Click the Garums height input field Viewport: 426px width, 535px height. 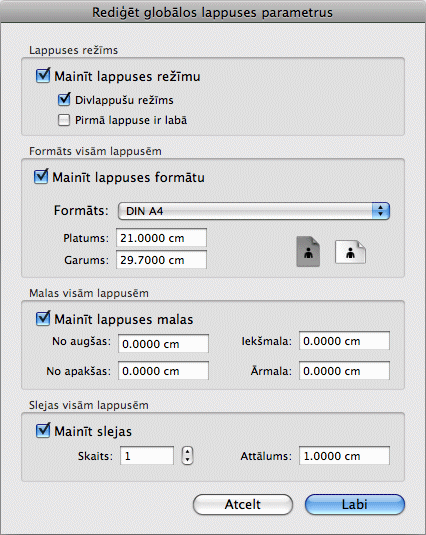tap(161, 260)
